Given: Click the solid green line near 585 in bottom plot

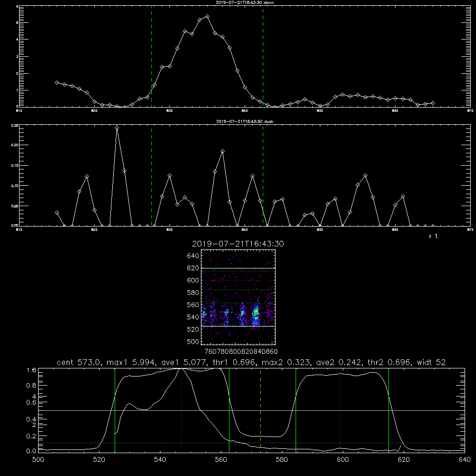Looking at the screenshot, I should 296,410.
